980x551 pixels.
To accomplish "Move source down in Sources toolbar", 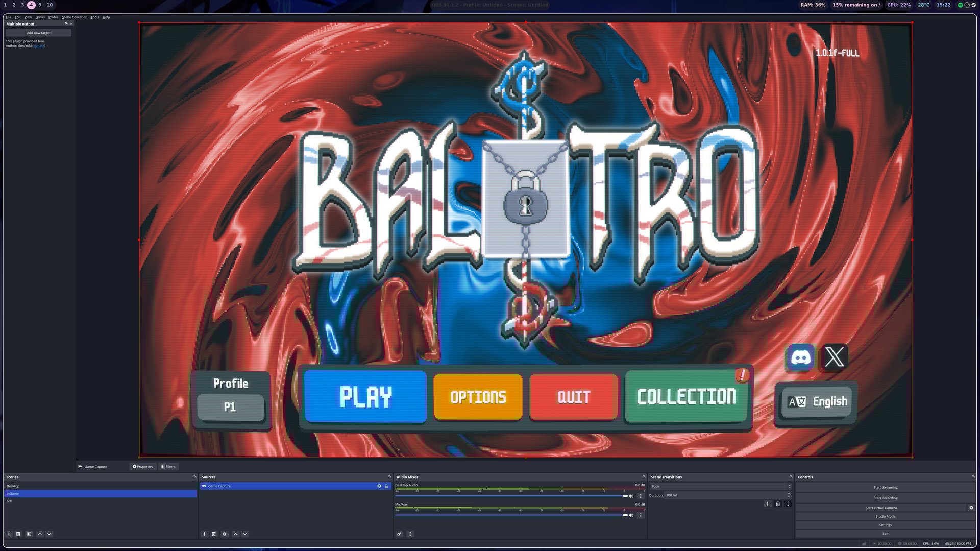I will 245,534.
